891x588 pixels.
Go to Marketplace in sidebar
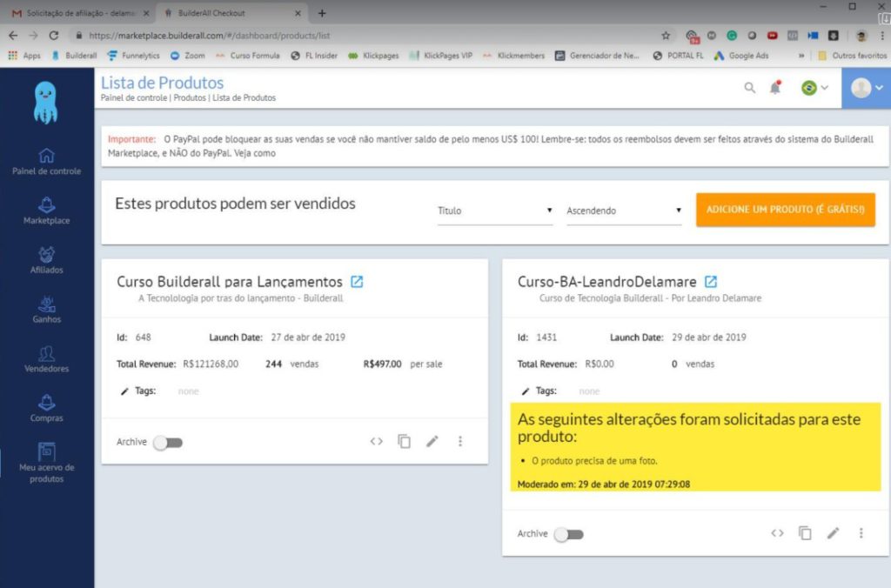47,210
